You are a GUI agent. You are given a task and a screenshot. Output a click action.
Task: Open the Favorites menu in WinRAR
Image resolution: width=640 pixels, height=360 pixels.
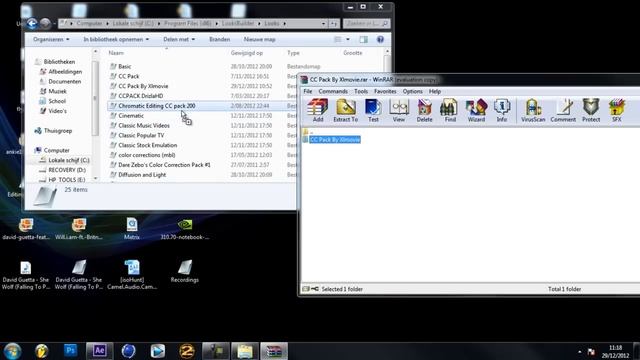[x=385, y=91]
